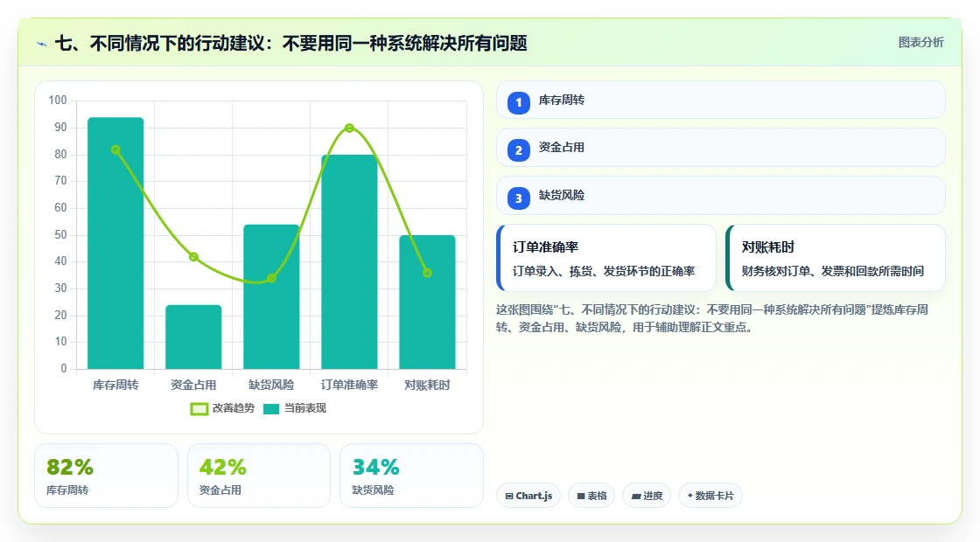Click the 对账耗时 bar in chart

tap(428, 302)
